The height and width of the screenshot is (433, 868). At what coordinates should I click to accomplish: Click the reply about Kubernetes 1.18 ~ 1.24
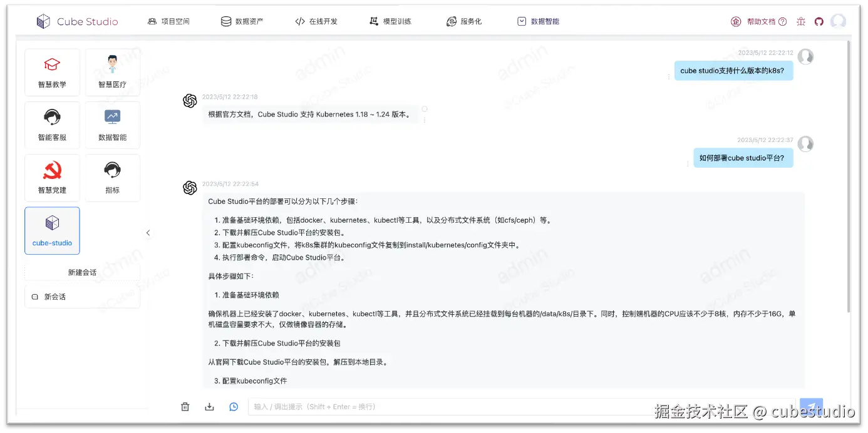[x=310, y=115]
